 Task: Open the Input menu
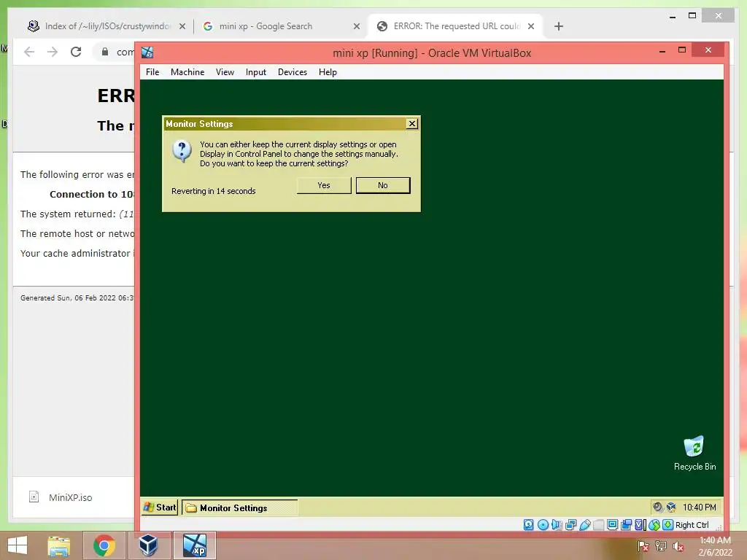(256, 72)
